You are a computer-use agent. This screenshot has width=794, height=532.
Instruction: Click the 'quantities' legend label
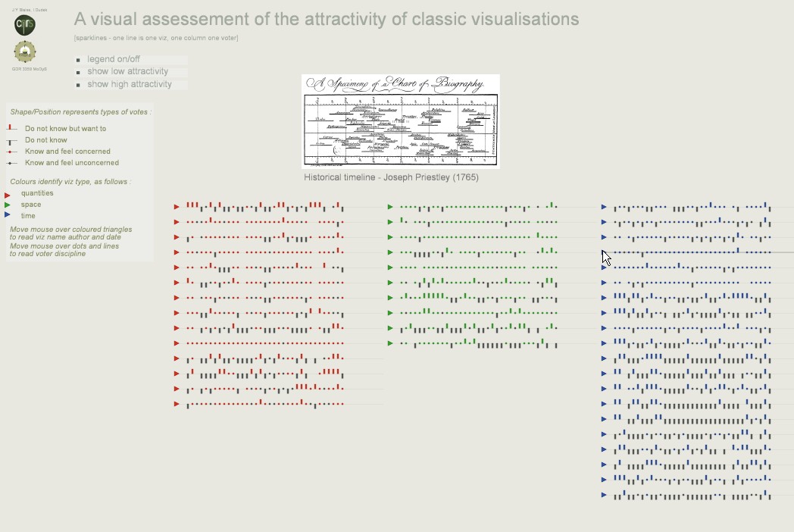(37, 193)
